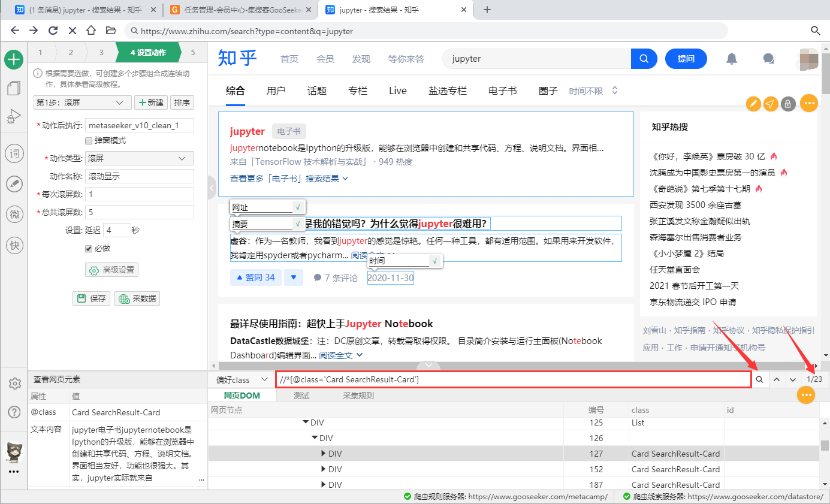The height and width of the screenshot is (504, 830).
Task: Open the folder icon in toolbar
Action: click(x=110, y=31)
